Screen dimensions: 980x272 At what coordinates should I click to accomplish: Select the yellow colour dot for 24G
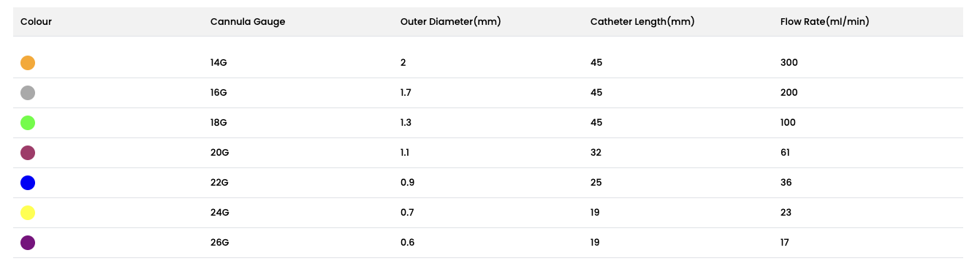coord(28,213)
